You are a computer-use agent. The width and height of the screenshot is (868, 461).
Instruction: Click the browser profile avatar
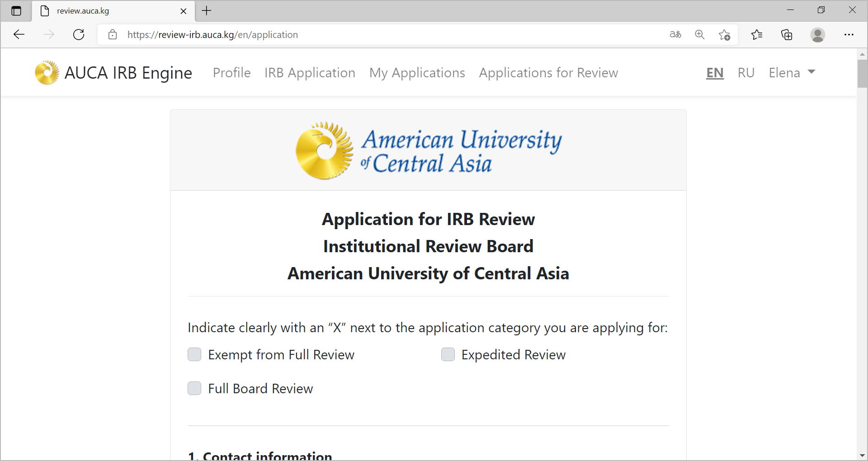click(x=818, y=34)
